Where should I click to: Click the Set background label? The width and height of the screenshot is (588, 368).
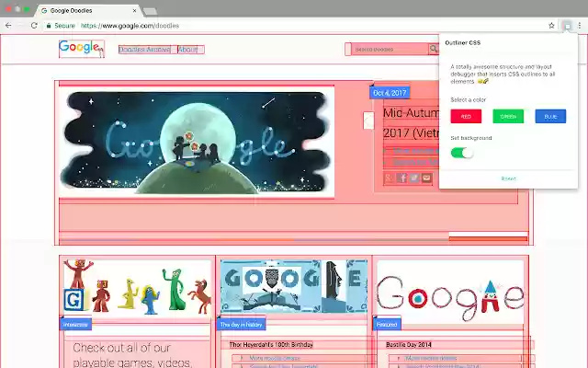tap(471, 138)
